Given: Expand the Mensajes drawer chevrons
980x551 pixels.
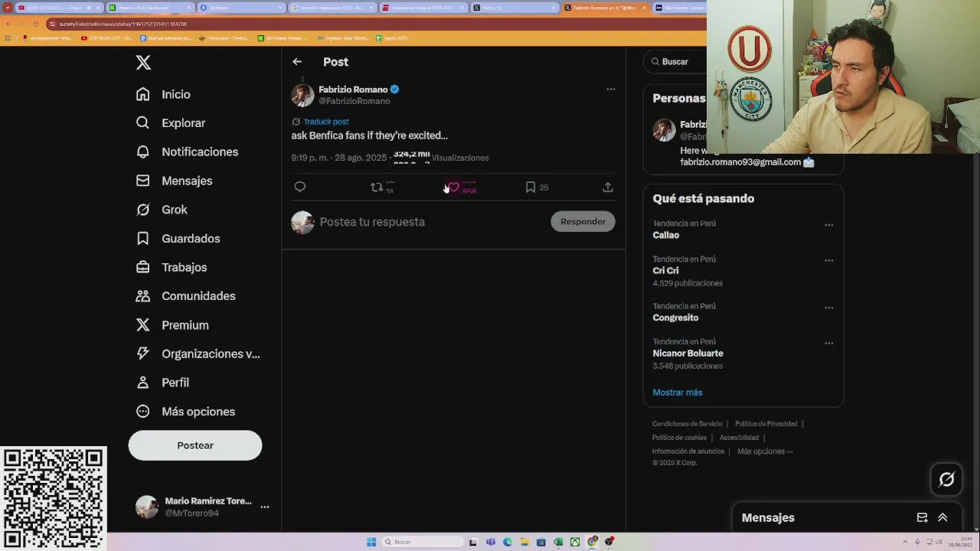Looking at the screenshot, I should coord(942,518).
